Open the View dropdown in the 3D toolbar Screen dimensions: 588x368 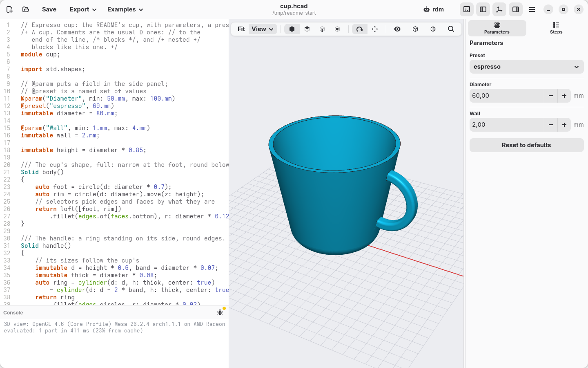point(263,29)
